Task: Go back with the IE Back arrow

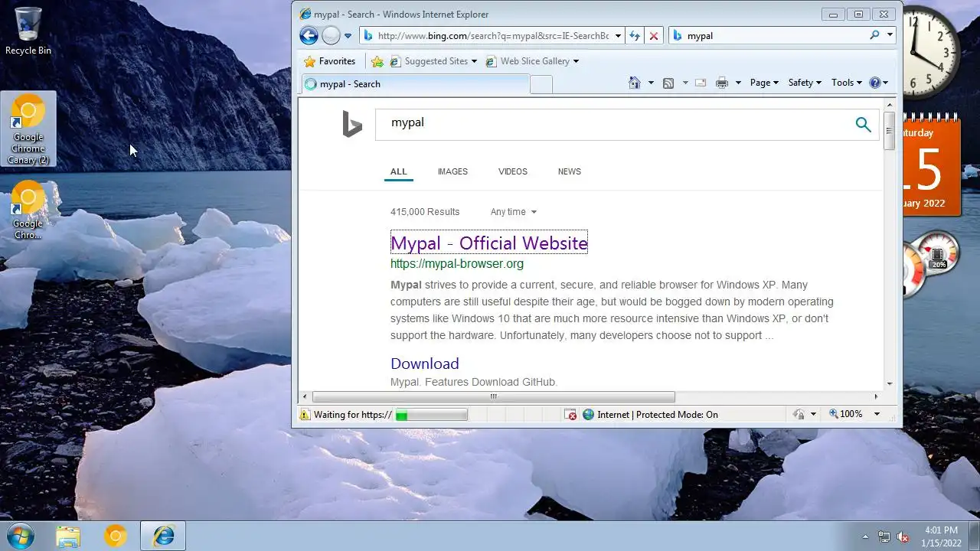Action: 309,35
